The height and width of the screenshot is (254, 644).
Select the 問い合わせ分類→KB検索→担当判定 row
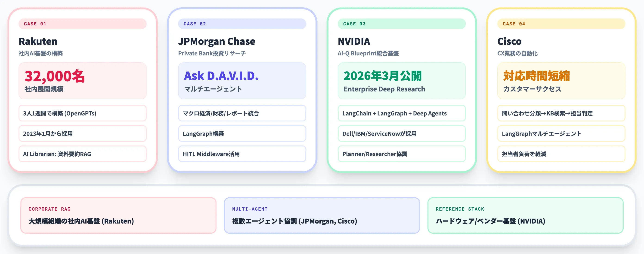561,113
